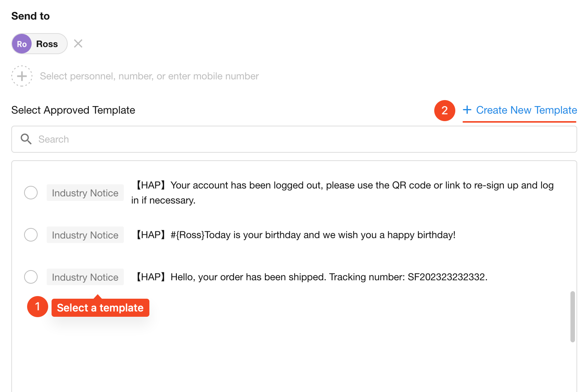The image size is (587, 392).
Task: Choose the order shipped tracking message text
Action: pyautogui.click(x=312, y=277)
